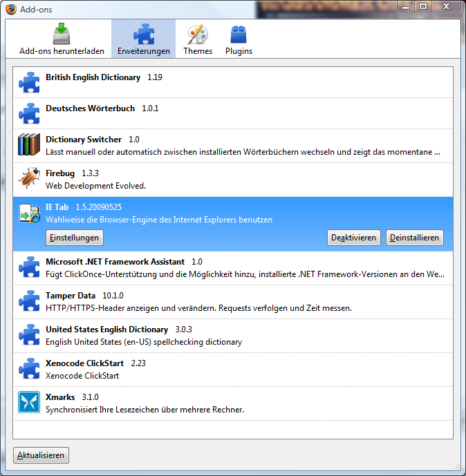Open the Add-ons herunterladen section

tap(62, 39)
